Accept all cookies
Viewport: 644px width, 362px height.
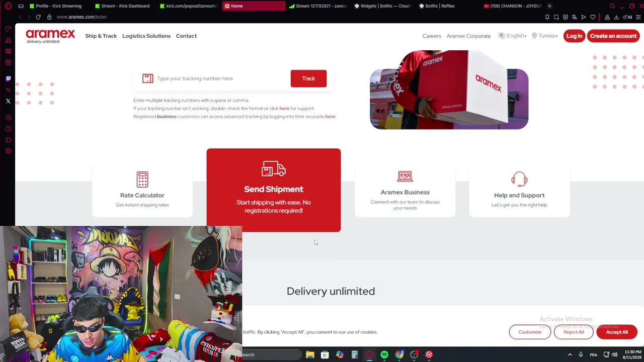pos(617,332)
